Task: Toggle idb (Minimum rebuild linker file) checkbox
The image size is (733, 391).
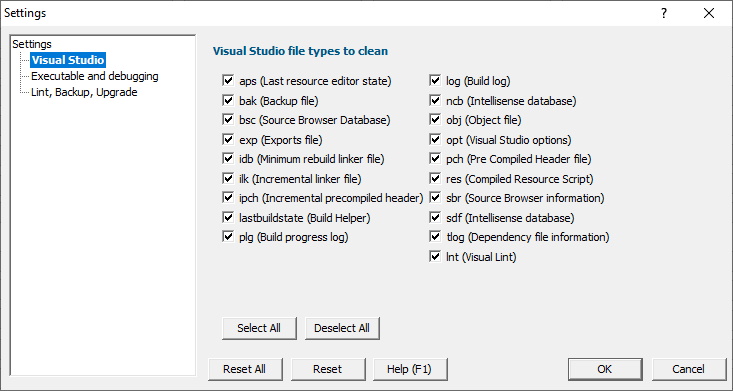Action: click(228, 159)
